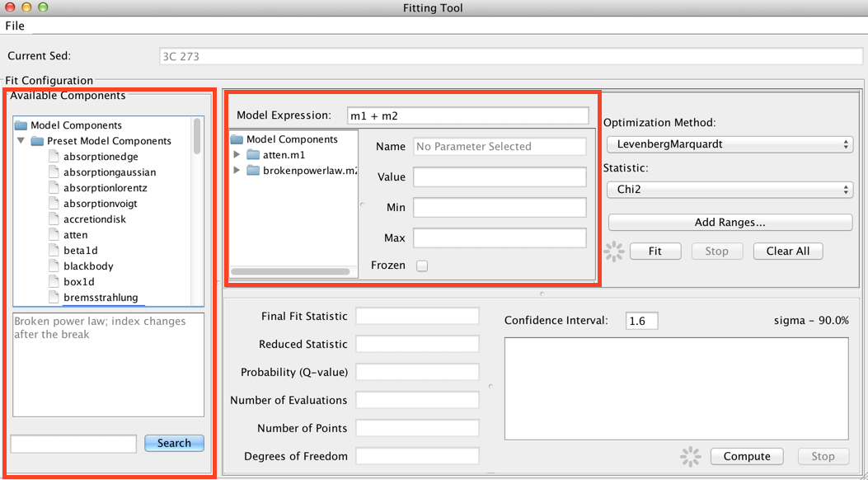Click the component search text field

pyautogui.click(x=73, y=444)
